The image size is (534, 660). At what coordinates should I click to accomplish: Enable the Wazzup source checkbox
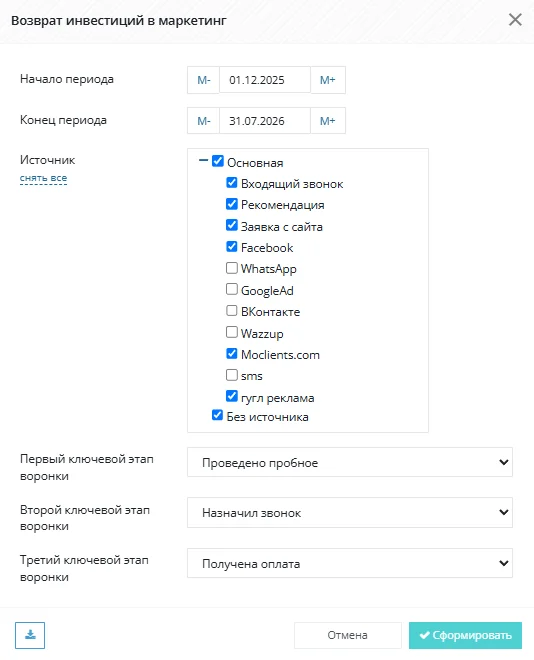click(x=232, y=332)
